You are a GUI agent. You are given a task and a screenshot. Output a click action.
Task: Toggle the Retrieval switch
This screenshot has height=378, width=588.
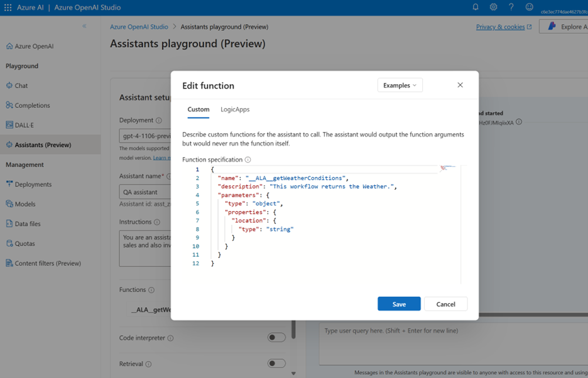pos(276,364)
